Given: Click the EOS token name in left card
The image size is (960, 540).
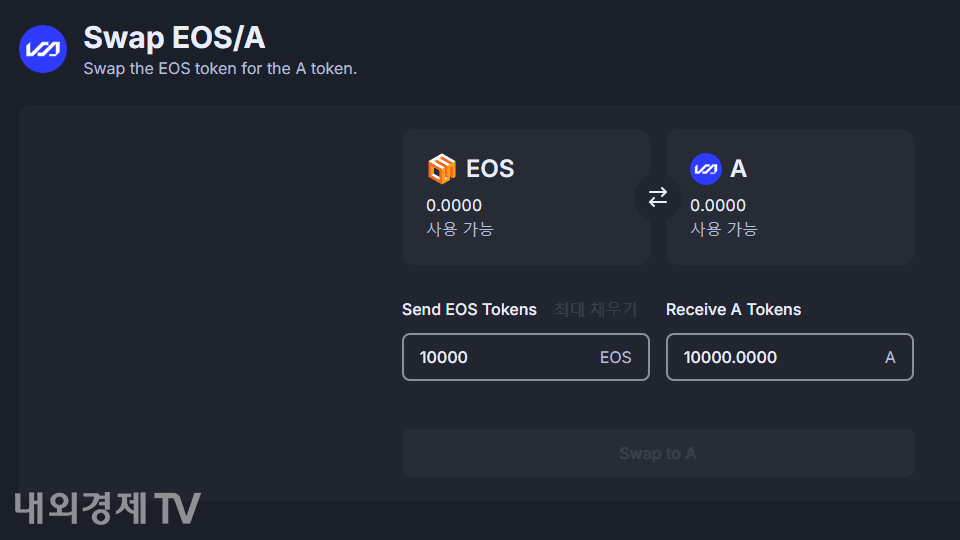Looking at the screenshot, I should pos(490,169).
